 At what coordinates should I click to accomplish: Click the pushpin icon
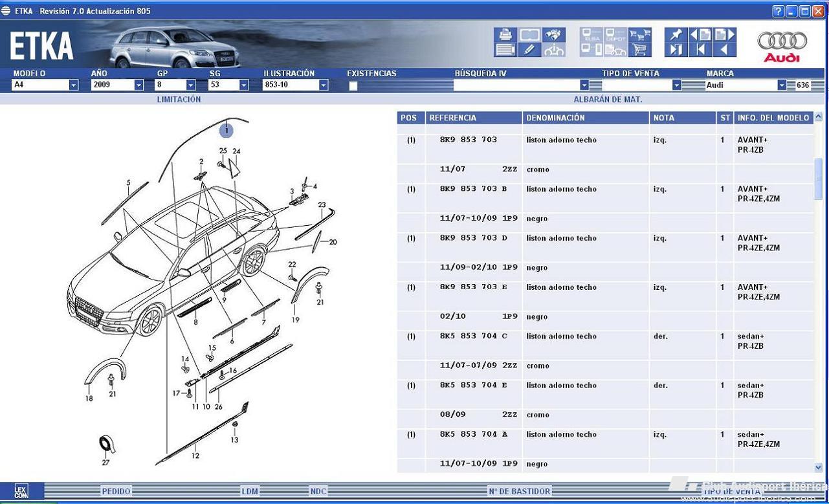676,35
